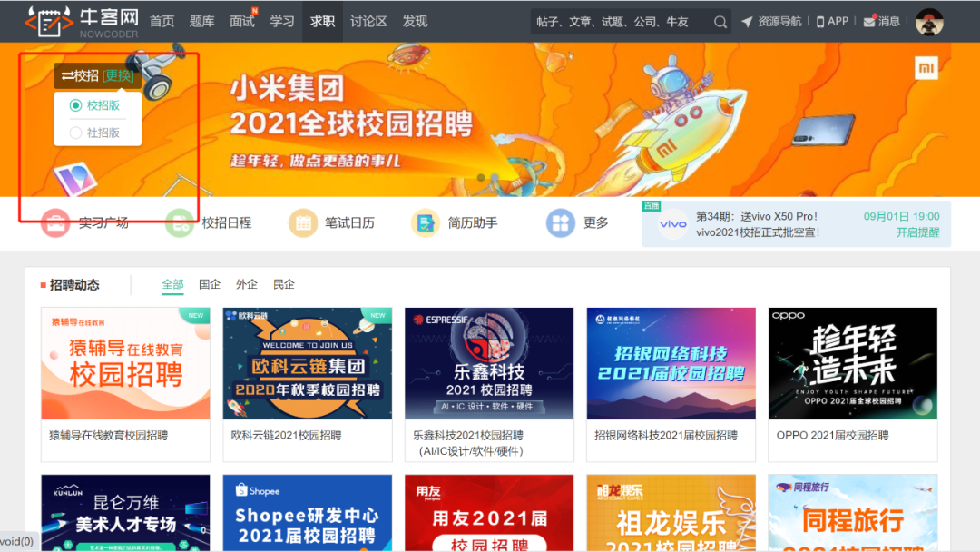The image size is (980, 552).
Task: Open the user avatar profile
Action: [929, 22]
